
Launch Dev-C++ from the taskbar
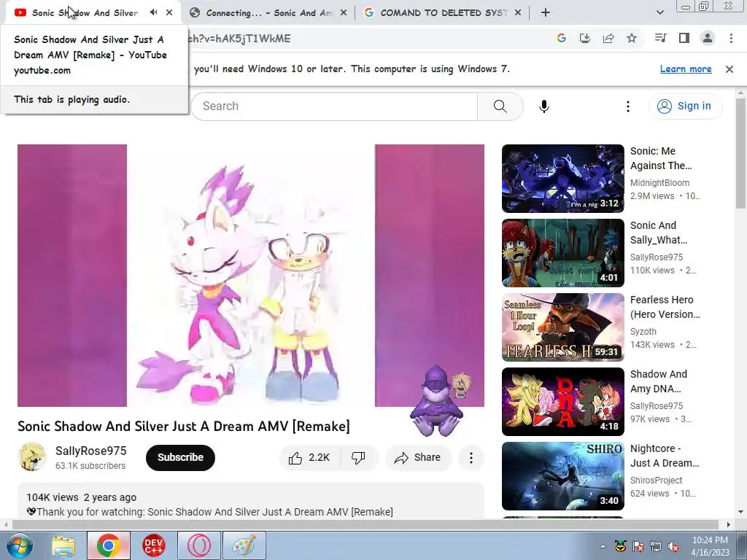point(153,545)
